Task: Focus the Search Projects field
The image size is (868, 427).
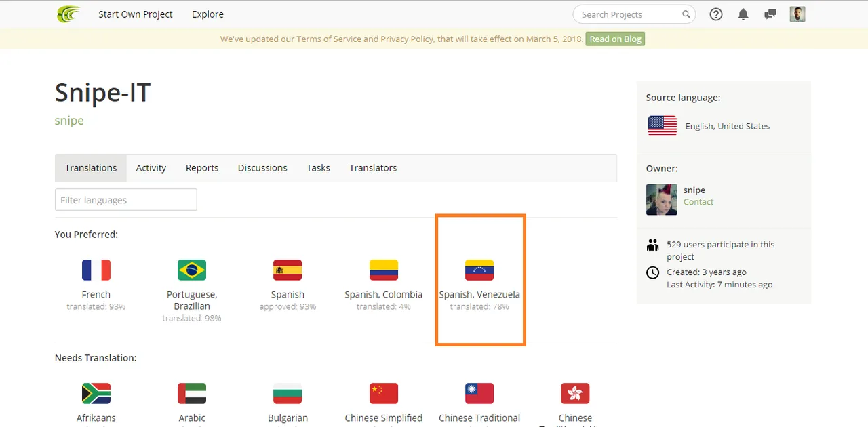Action: (634, 14)
